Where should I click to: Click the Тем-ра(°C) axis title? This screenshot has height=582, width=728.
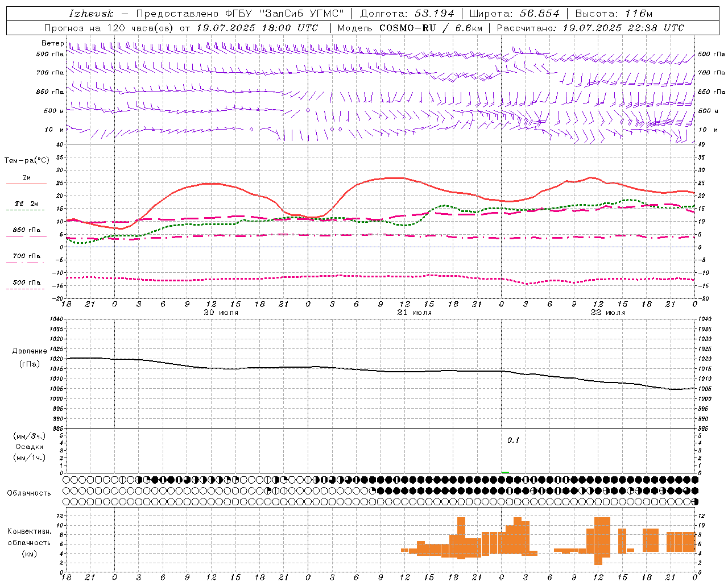(27, 161)
